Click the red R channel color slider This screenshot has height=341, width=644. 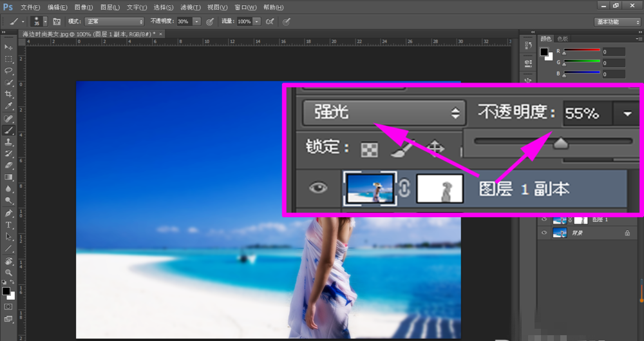(582, 51)
